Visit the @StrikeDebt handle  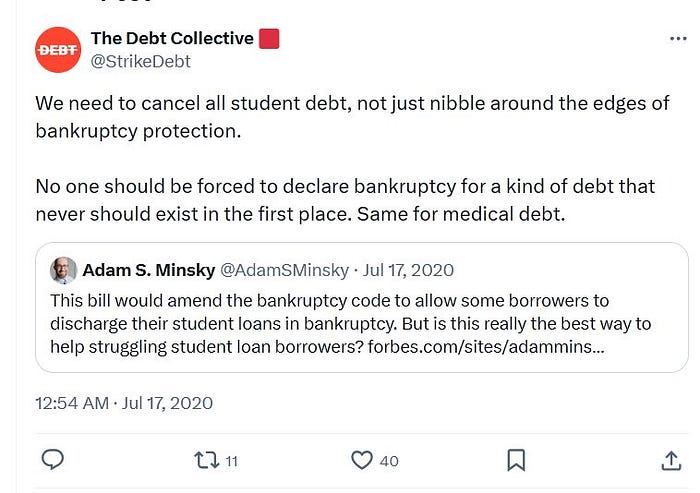coord(141,61)
